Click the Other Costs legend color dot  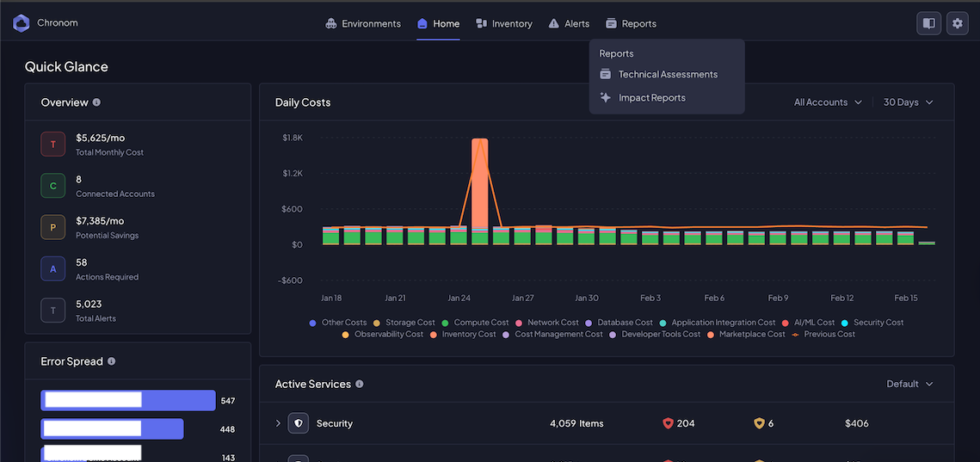tap(312, 323)
